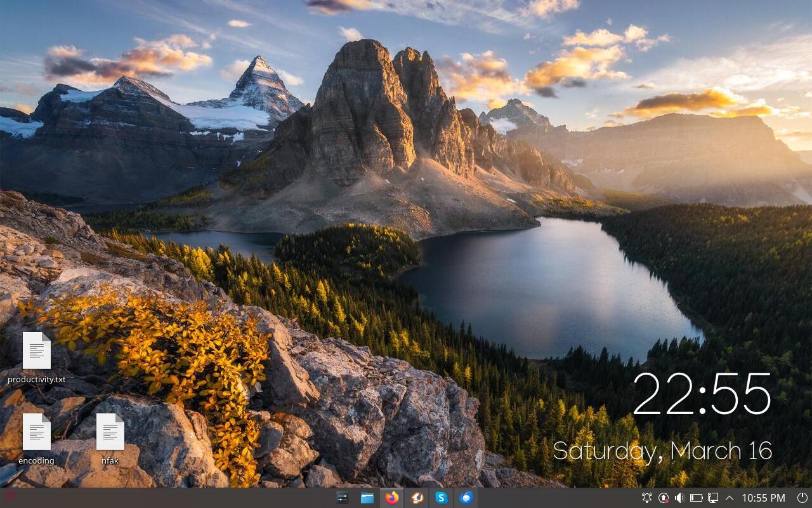Open the orange comet app in the taskbar
Viewport: 812px width, 508px height.
click(x=417, y=498)
